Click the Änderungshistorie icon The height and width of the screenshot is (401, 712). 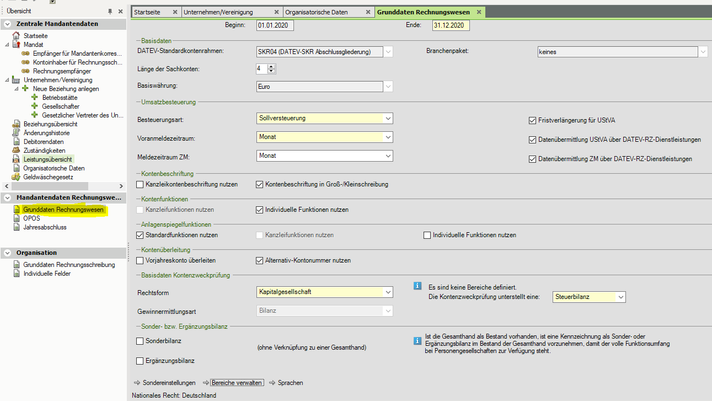[16, 133]
